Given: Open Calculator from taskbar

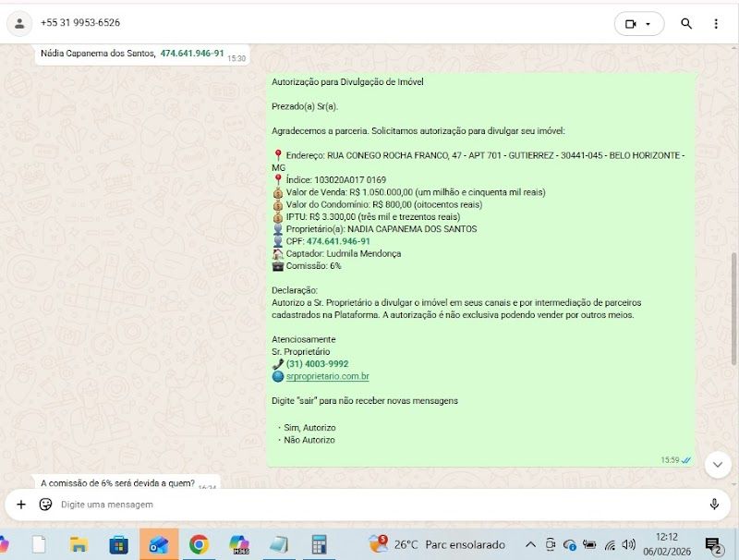Looking at the screenshot, I should coord(319,544).
